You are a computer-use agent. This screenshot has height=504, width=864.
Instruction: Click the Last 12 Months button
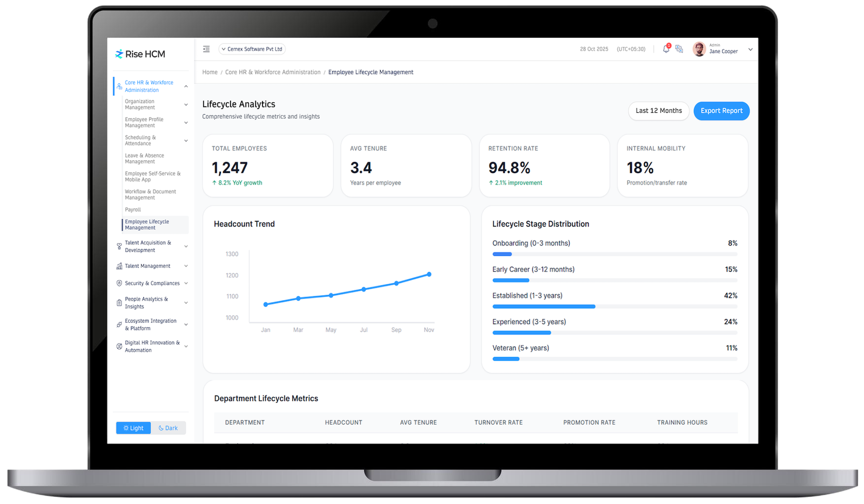(658, 111)
